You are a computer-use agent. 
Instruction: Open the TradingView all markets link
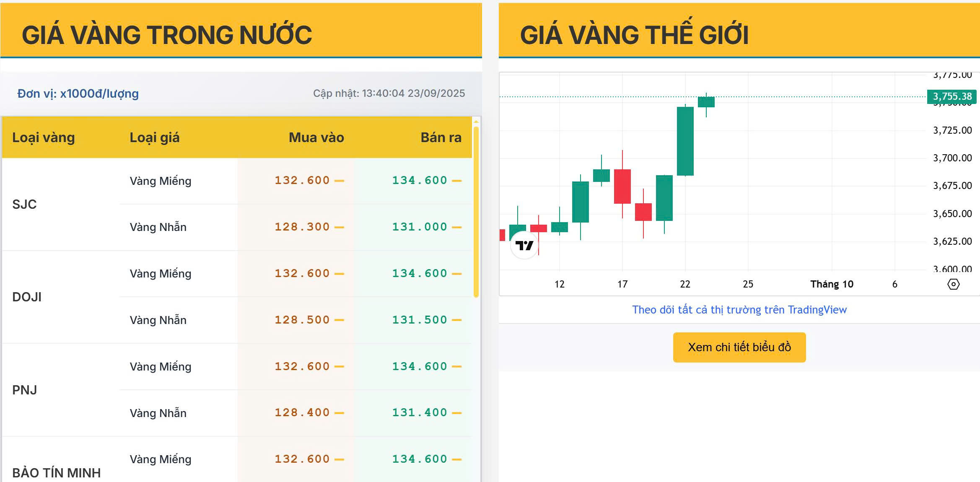point(739,310)
